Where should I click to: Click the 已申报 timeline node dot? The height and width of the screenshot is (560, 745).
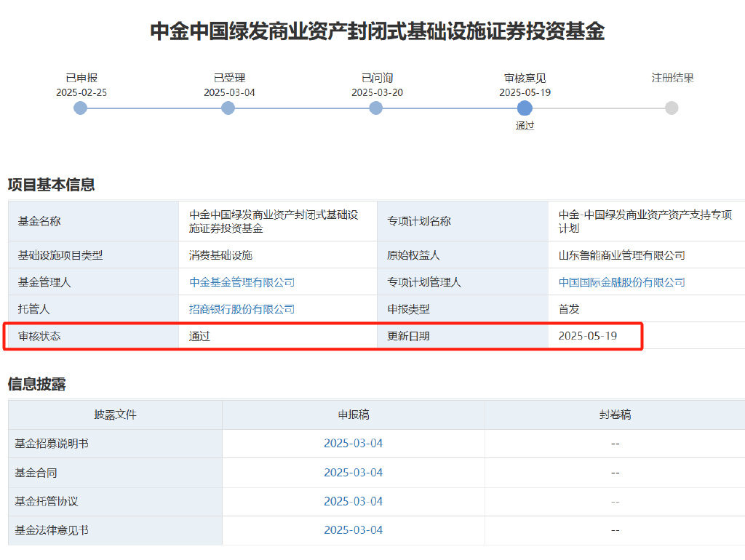point(80,108)
